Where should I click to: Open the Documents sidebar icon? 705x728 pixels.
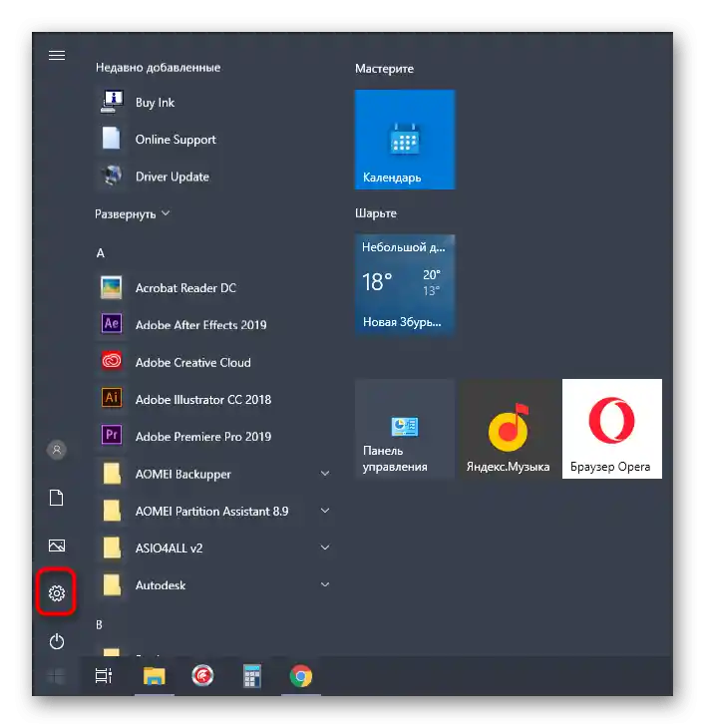tap(57, 498)
